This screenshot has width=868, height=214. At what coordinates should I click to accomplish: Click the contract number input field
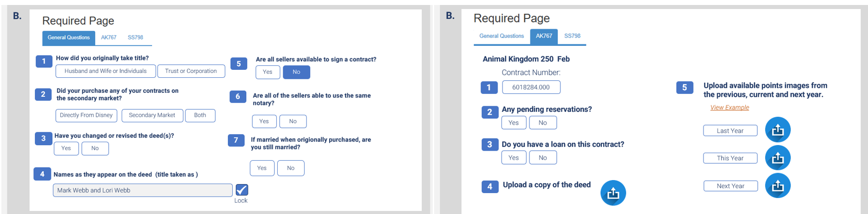(x=531, y=87)
